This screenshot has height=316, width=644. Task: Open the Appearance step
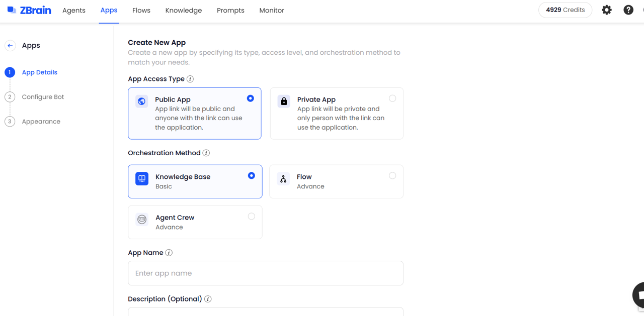(x=41, y=122)
